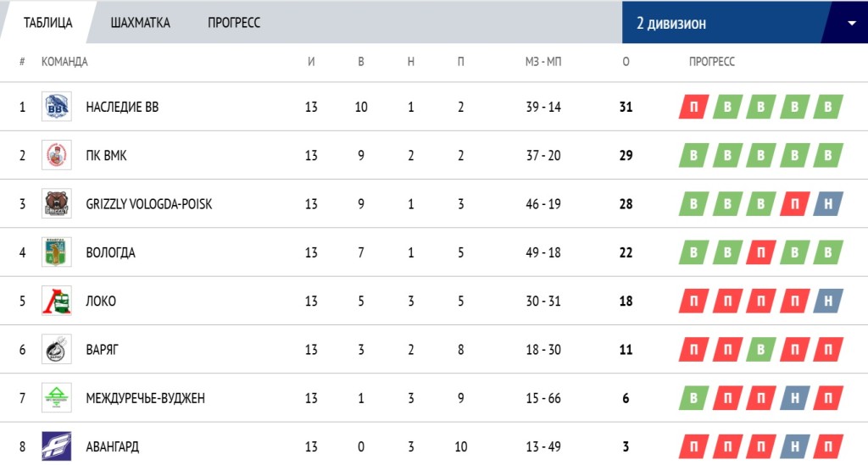Click the Варяг team logo
Screen dimensions: 868x465
[57, 350]
